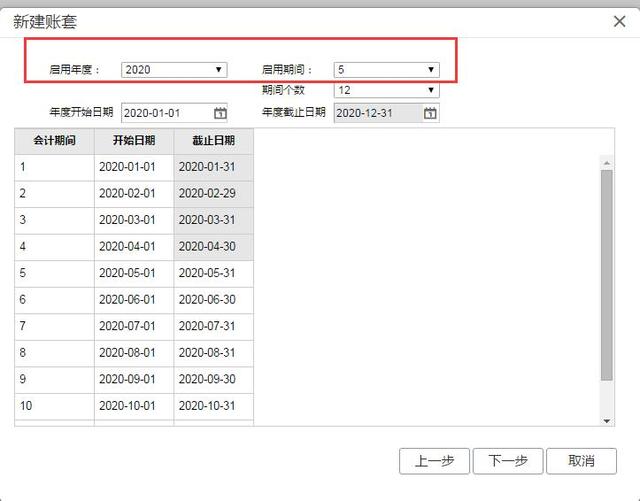The image size is (640, 501).
Task: Click the 取消 button
Action: click(x=581, y=461)
